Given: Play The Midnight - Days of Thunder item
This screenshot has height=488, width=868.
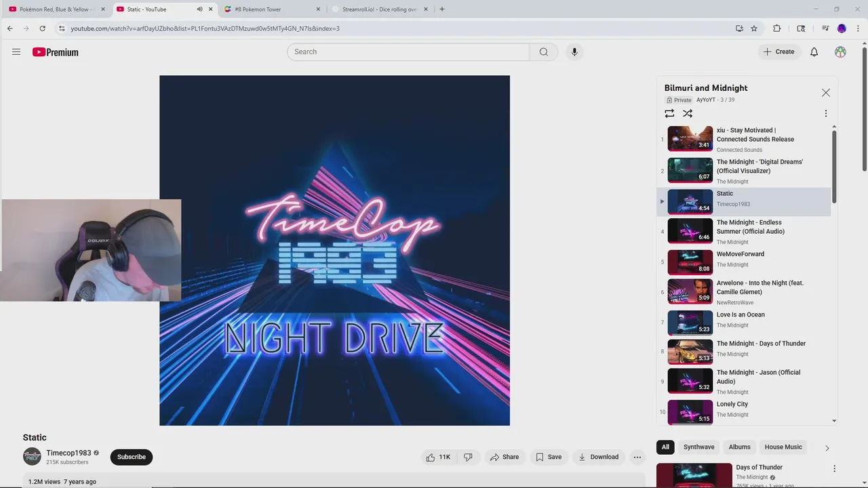Looking at the screenshot, I should (743, 352).
